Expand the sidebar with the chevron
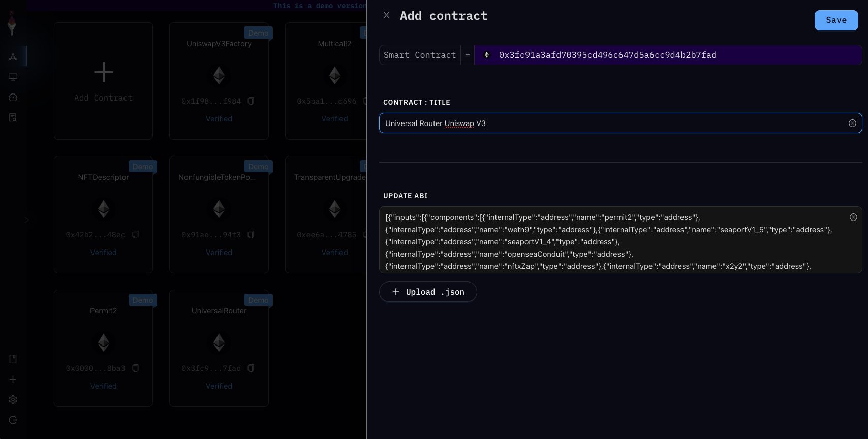The image size is (868, 439). click(26, 220)
